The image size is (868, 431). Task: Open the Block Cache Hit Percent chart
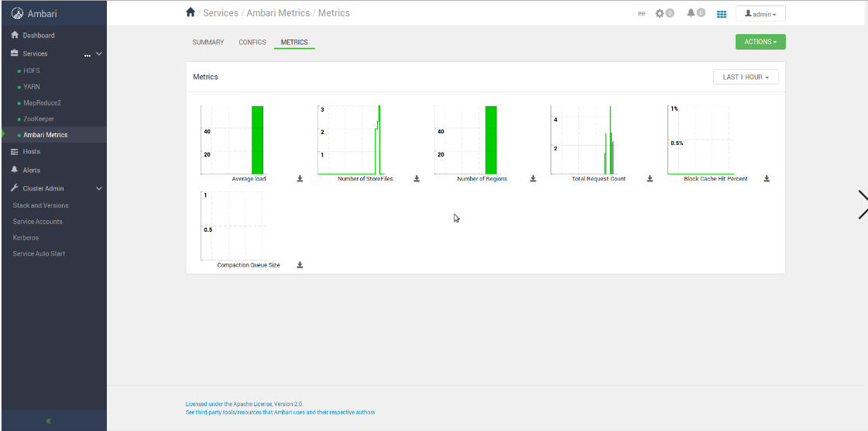pyautogui.click(x=701, y=140)
